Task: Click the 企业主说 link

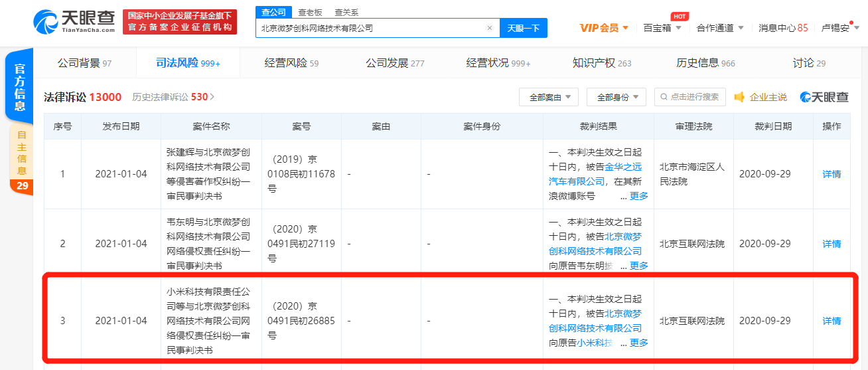Action: point(768,97)
